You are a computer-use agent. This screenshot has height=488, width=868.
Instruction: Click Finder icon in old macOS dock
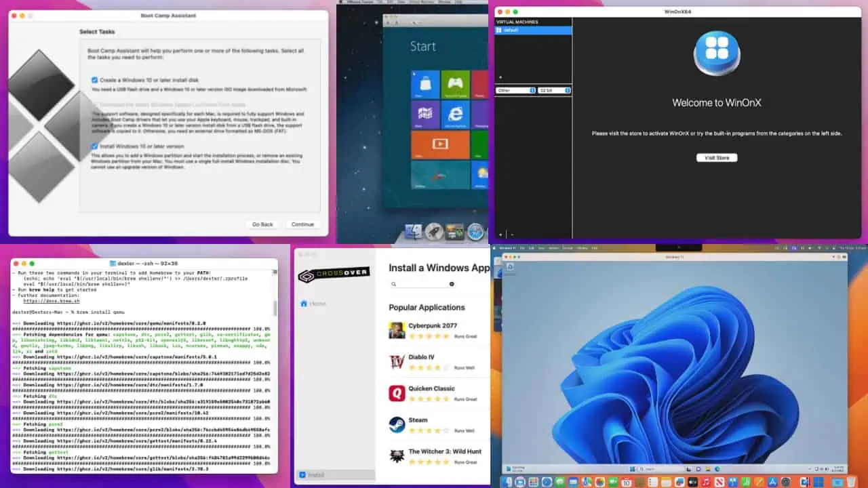click(x=413, y=232)
